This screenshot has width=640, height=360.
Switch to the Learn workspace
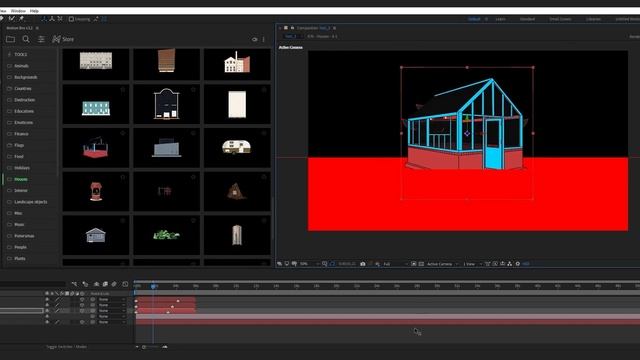coord(500,19)
